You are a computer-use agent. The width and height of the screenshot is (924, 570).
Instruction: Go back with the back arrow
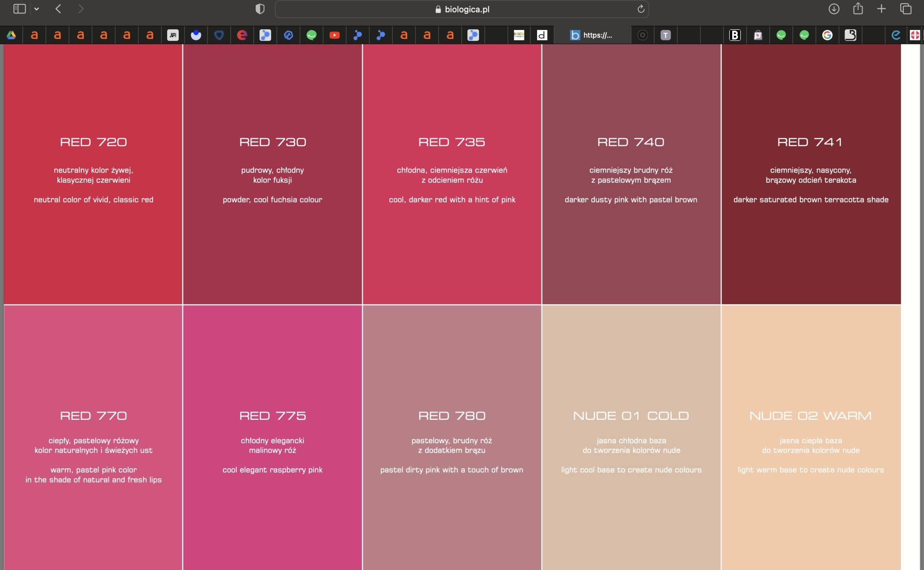(58, 9)
